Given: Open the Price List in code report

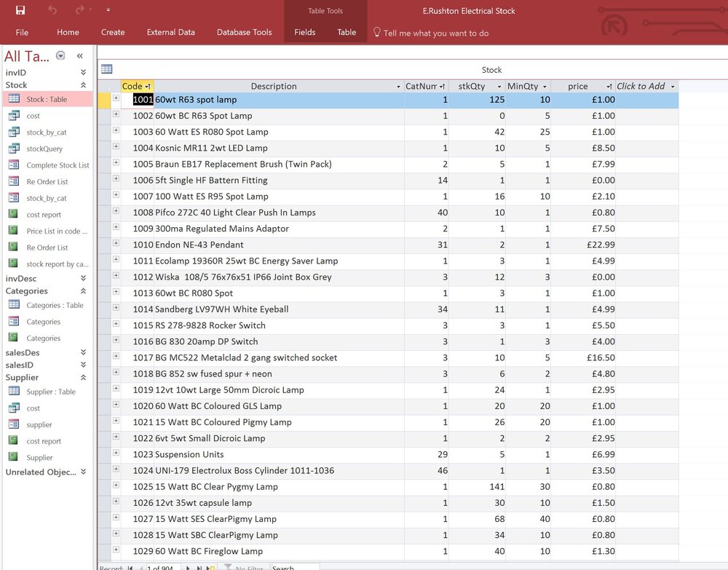Looking at the screenshot, I should tap(57, 231).
